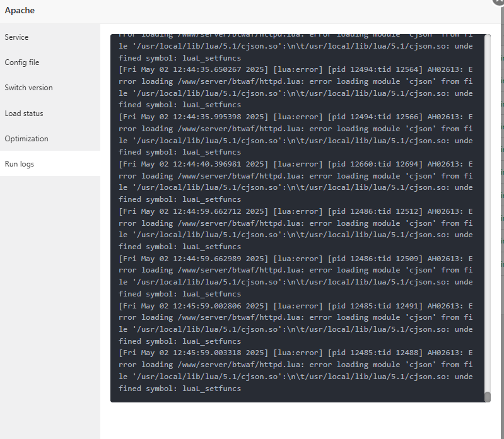504x439 pixels.
Task: Click the log panel scrollbar thumb
Action: (x=488, y=397)
